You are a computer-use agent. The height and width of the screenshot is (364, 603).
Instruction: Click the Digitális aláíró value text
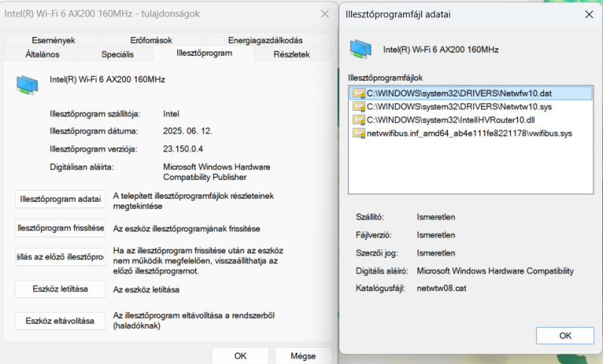coord(495,271)
